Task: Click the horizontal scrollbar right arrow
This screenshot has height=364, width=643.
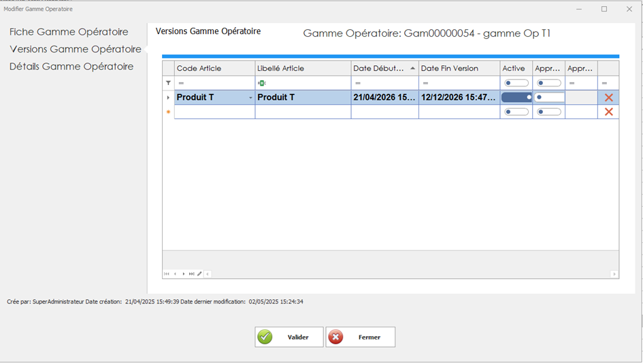Action: (614, 274)
